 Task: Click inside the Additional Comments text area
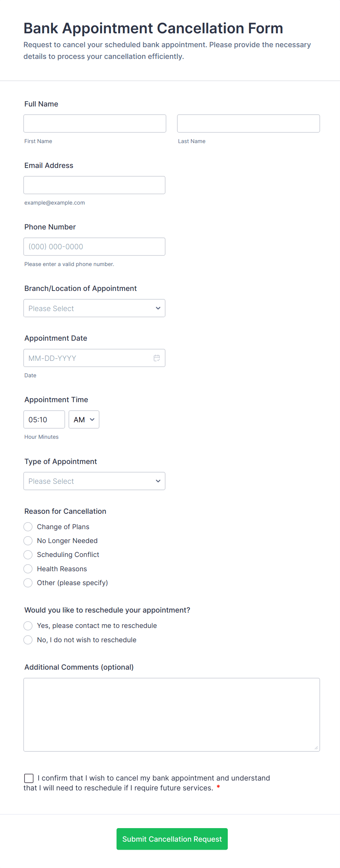click(171, 714)
